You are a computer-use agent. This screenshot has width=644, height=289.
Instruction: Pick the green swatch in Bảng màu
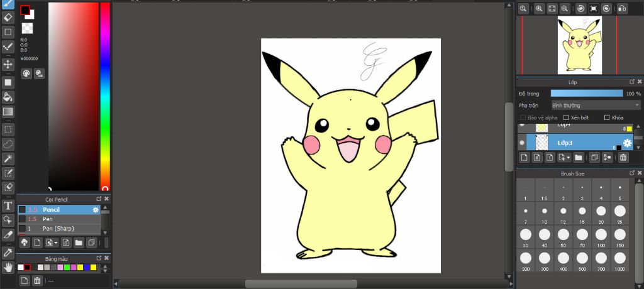(67, 268)
